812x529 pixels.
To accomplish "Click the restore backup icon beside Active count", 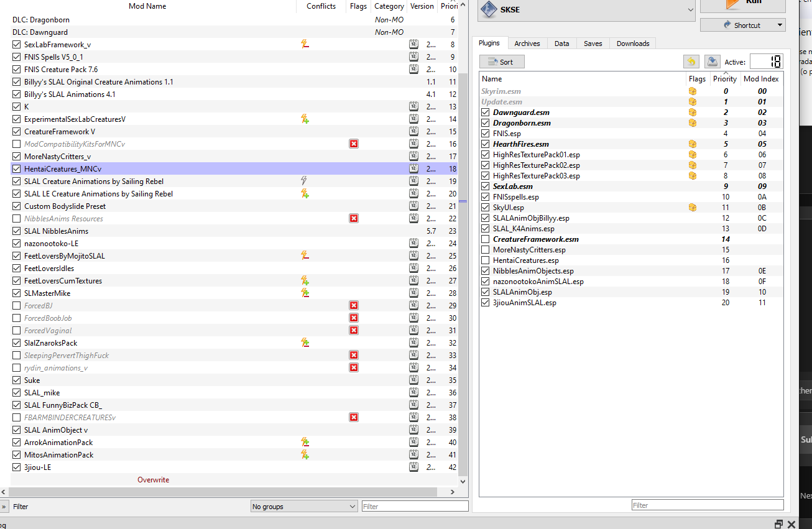I will pos(691,62).
